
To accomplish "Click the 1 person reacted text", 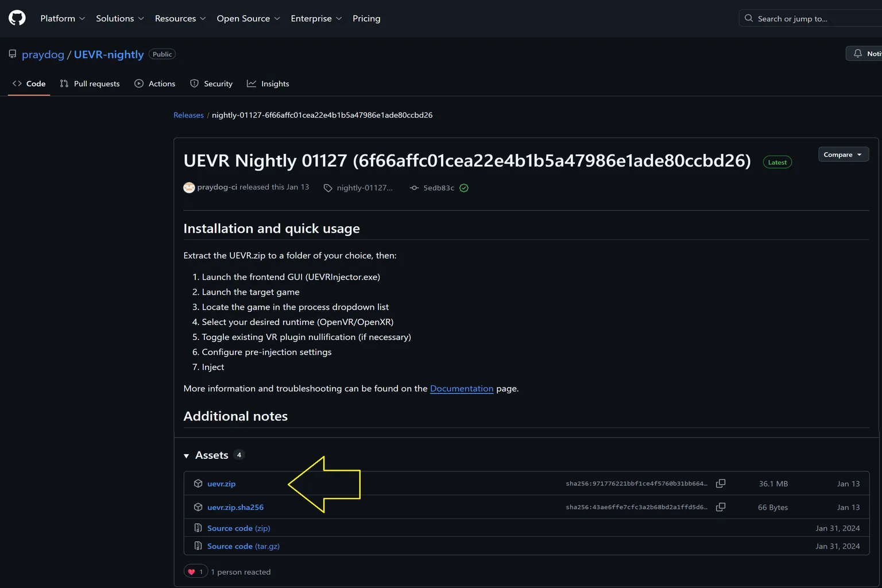I will (x=241, y=572).
